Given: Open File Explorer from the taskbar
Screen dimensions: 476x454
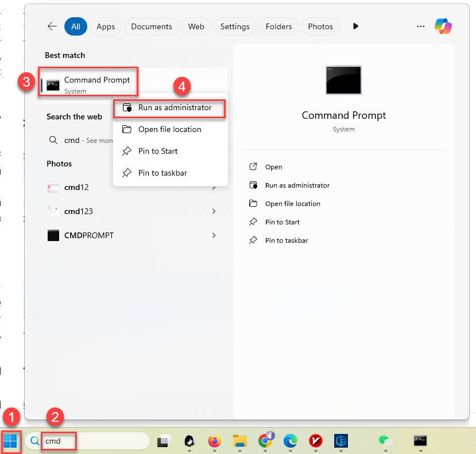Looking at the screenshot, I should (x=239, y=441).
